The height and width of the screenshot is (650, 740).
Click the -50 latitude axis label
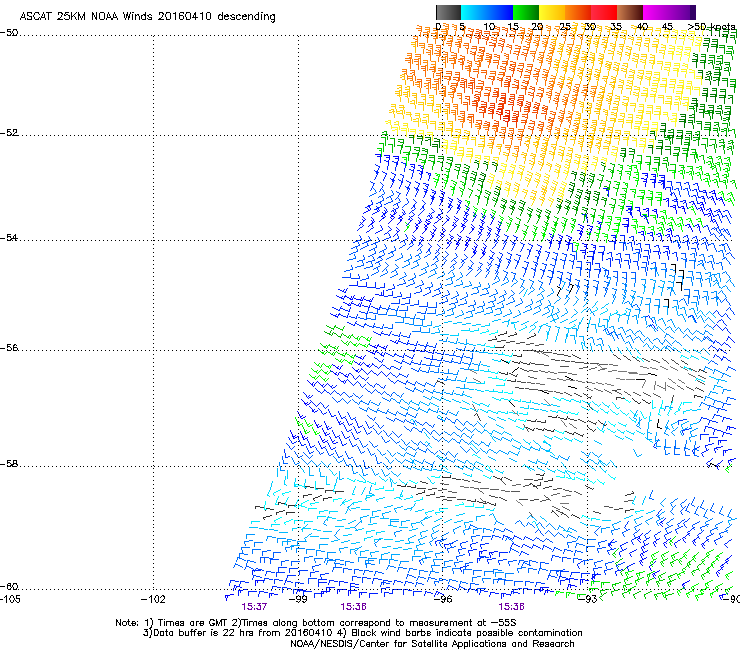[x=9, y=33]
